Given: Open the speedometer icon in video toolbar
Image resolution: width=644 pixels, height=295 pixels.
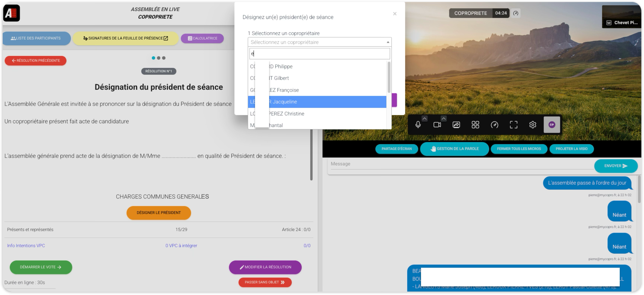Looking at the screenshot, I should point(494,125).
